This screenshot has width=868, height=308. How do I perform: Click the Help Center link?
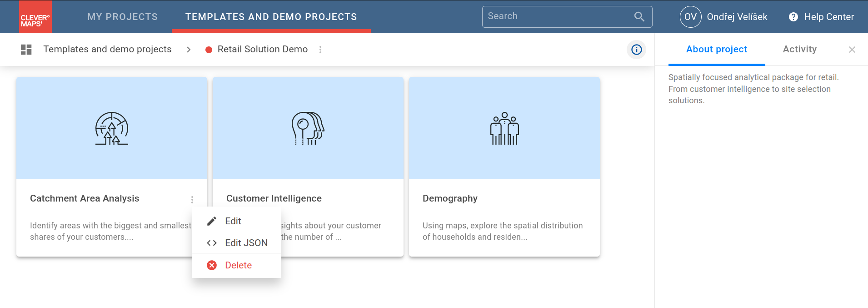[828, 17]
